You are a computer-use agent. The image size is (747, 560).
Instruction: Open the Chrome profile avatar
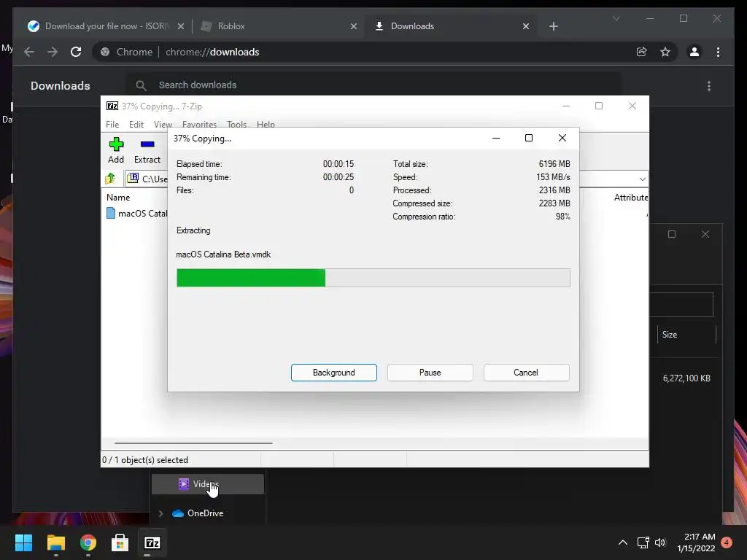tap(694, 52)
